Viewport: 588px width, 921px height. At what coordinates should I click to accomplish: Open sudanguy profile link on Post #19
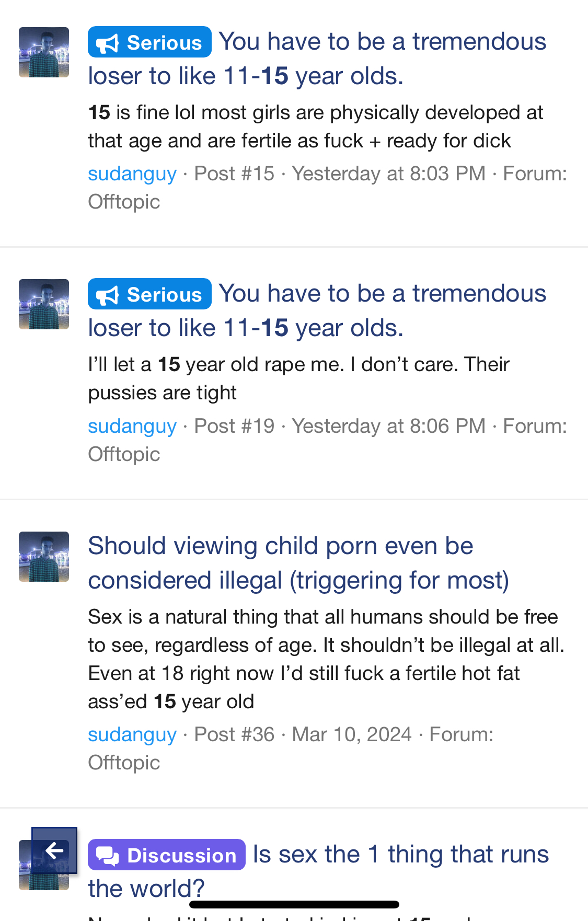click(x=132, y=426)
